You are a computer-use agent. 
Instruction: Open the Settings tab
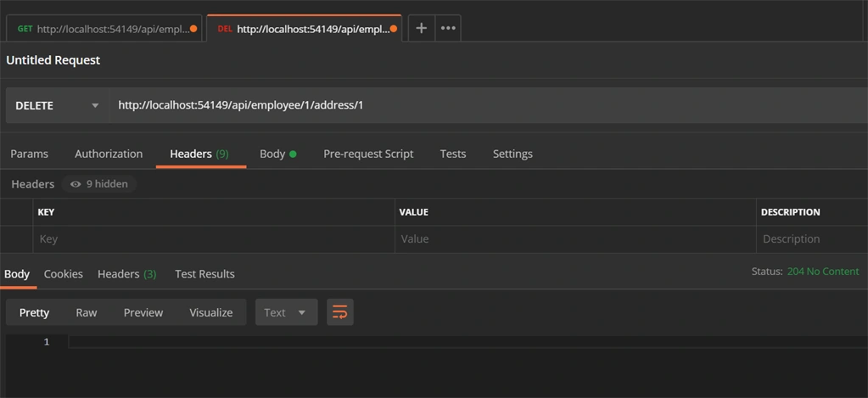(x=512, y=154)
